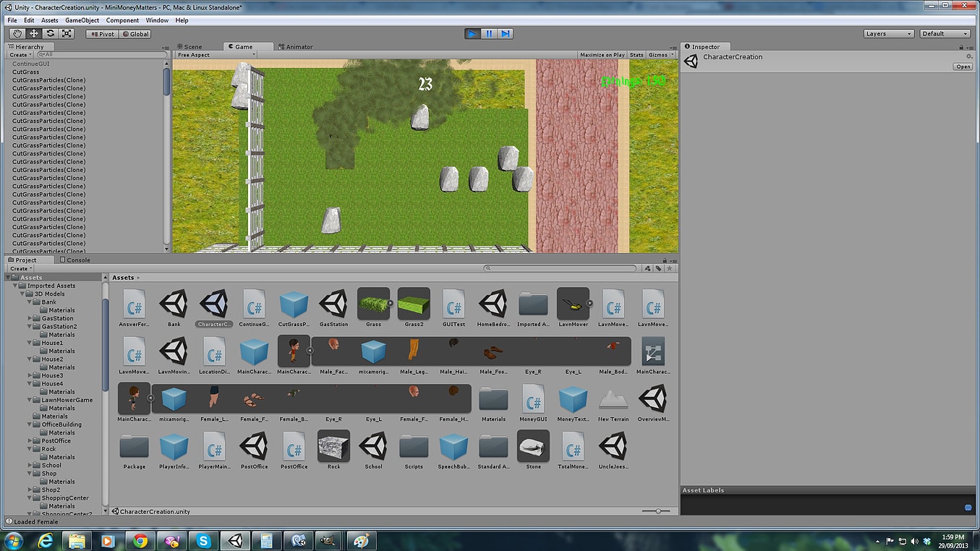The height and width of the screenshot is (551, 980).
Task: Select the Hand tool in toolbar
Action: pyautogui.click(x=17, y=33)
